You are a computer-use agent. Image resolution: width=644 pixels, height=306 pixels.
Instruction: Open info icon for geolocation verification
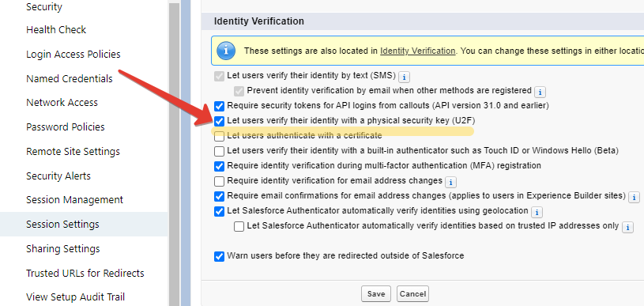(537, 212)
